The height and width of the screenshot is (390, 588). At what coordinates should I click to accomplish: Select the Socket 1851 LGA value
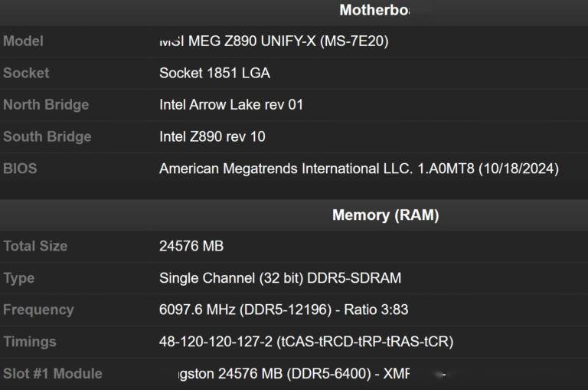coord(214,73)
